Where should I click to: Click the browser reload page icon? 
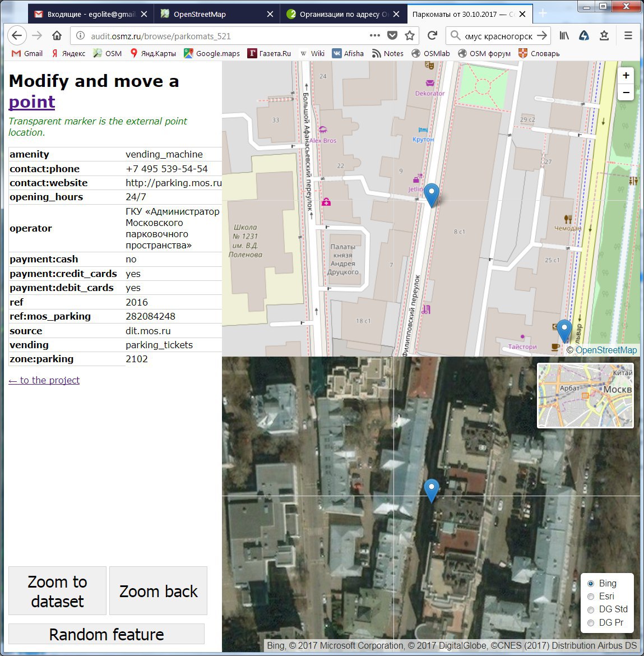click(x=432, y=36)
